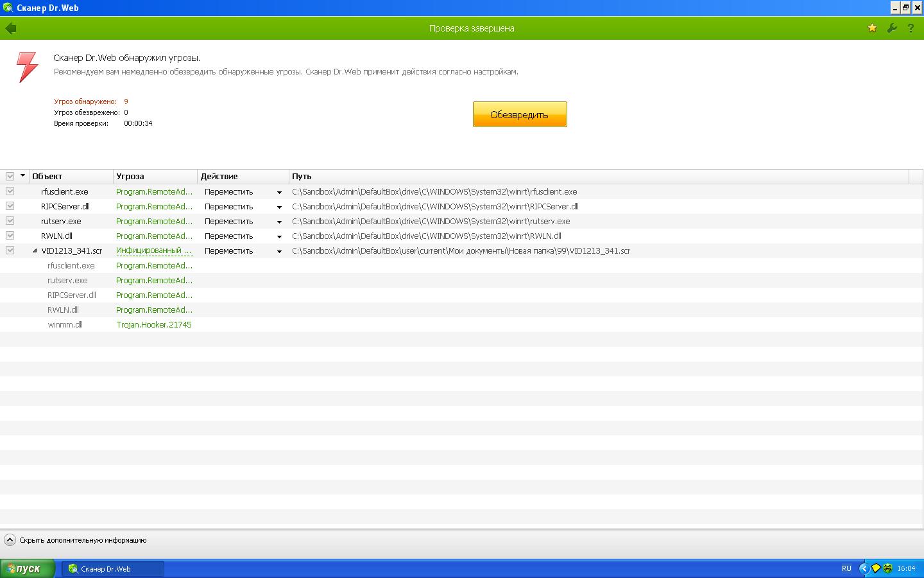Expand hidden tray icons arrow
The image size is (924, 578).
point(864,568)
